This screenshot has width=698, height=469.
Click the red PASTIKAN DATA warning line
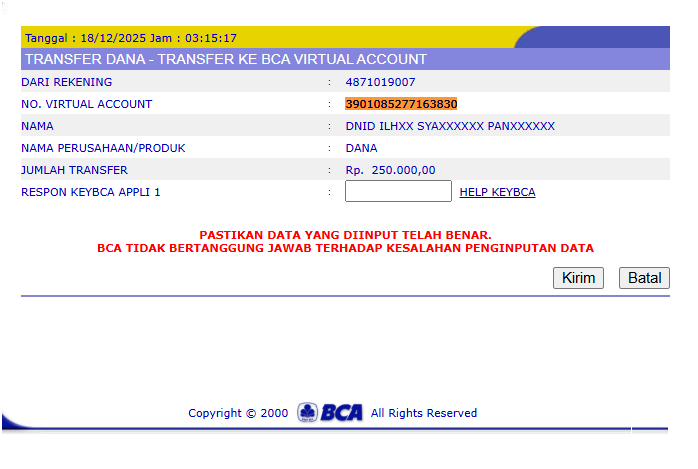(x=345, y=235)
